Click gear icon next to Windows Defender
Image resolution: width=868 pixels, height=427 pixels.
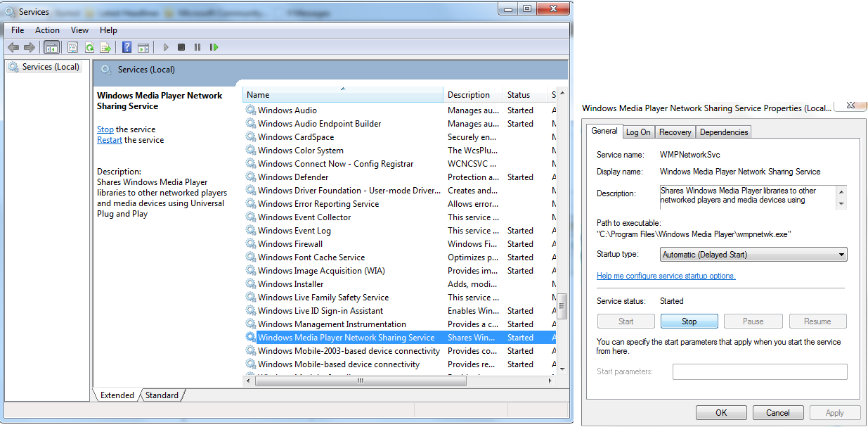tap(250, 177)
